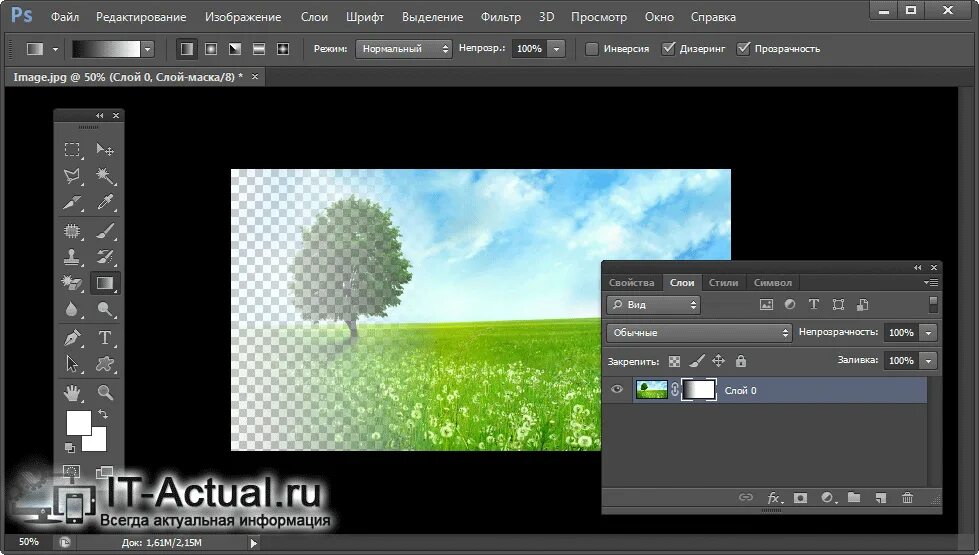The height and width of the screenshot is (555, 979).
Task: Open the Режим Нормальный dropdown
Action: coord(403,49)
